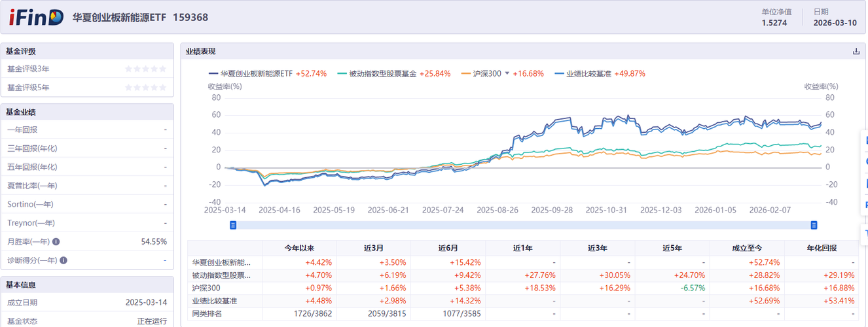This screenshot has height=327, width=868.
Task: Select the 近3年 column header
Action: pyautogui.click(x=598, y=249)
